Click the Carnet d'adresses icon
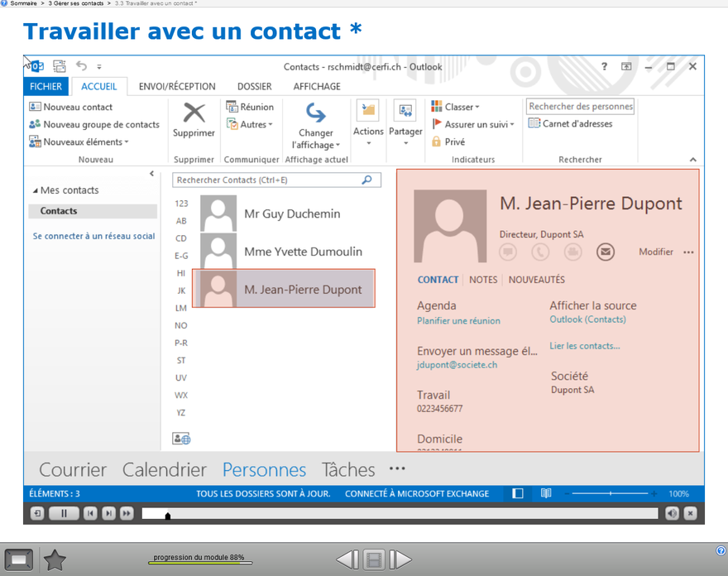 point(534,124)
